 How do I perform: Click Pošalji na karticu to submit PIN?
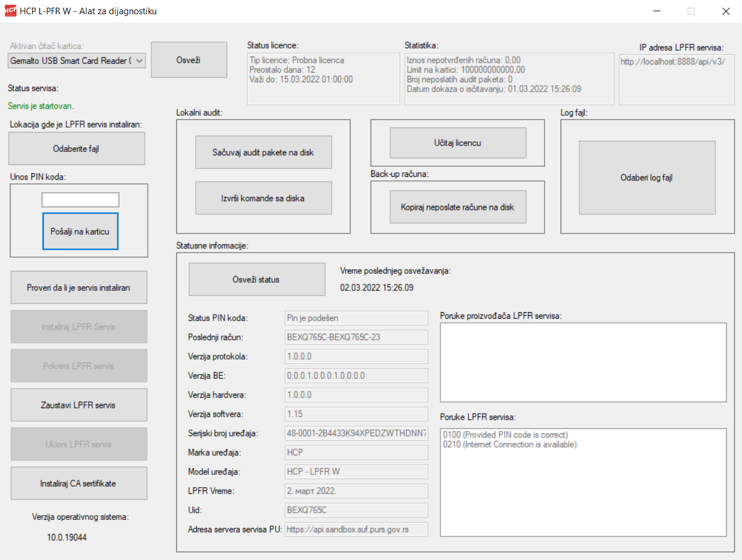coord(80,231)
